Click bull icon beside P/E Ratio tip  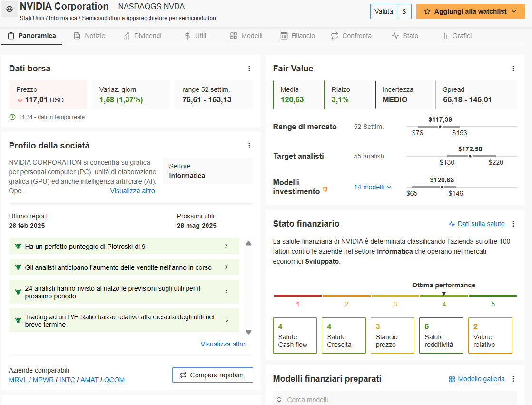point(18,320)
